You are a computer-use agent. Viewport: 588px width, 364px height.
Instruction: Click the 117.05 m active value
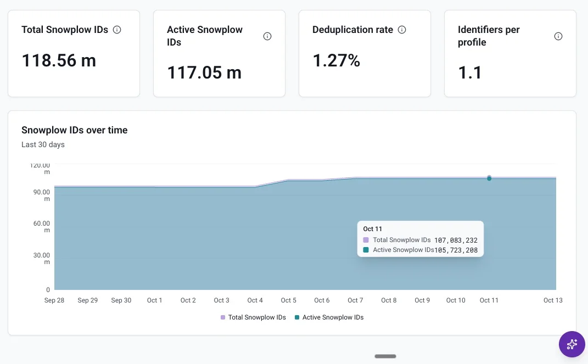point(204,72)
